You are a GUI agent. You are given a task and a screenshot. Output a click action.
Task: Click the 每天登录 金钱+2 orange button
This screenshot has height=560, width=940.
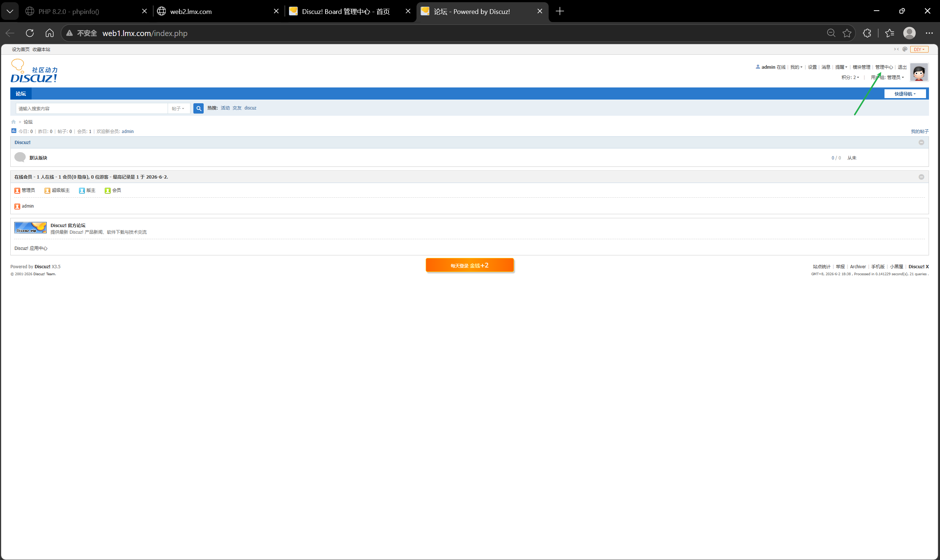(x=469, y=265)
